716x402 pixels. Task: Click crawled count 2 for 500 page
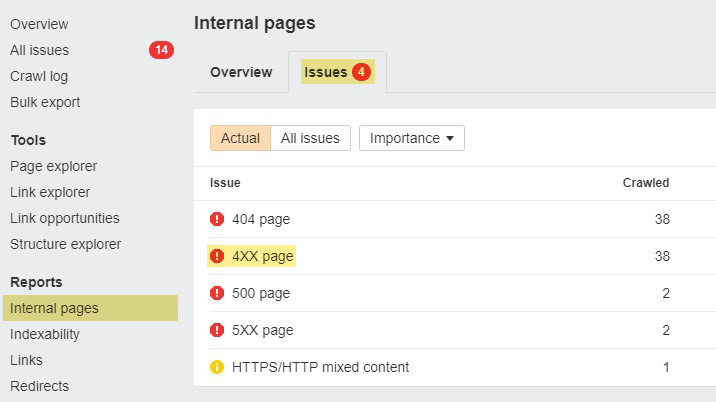[x=666, y=293]
